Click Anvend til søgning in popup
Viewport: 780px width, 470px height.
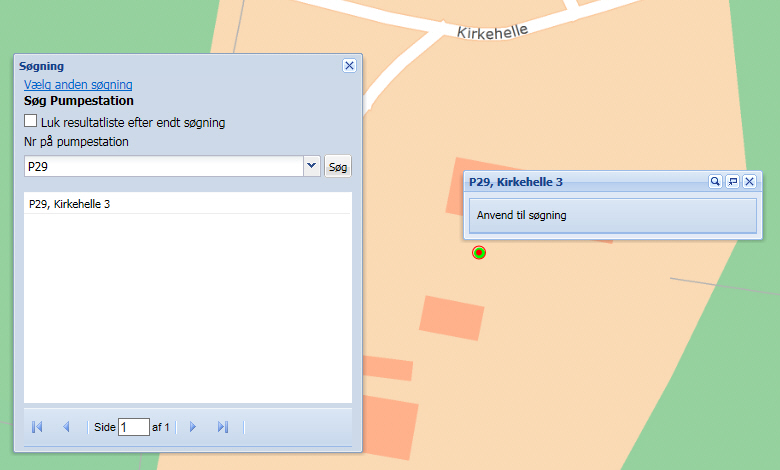[x=613, y=215]
